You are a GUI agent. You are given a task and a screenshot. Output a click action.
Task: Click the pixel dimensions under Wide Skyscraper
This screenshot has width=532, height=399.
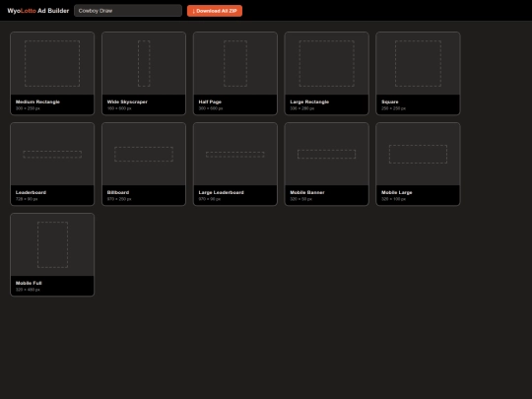pos(119,108)
